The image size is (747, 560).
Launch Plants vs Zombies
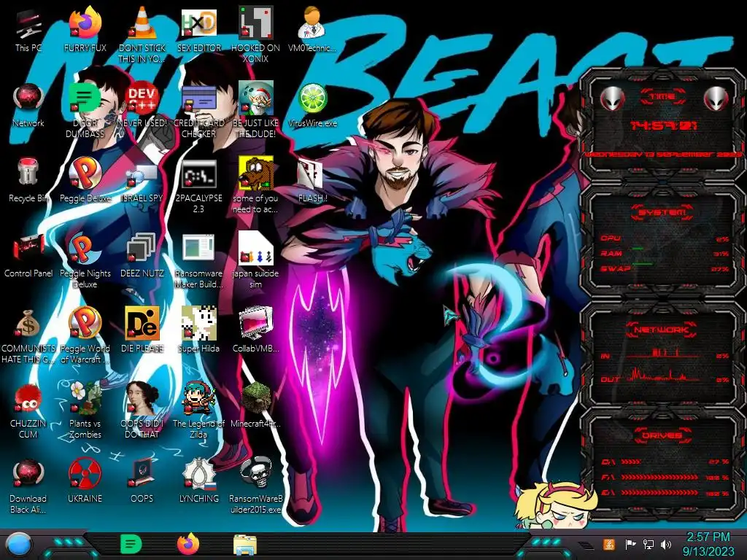[x=85, y=411]
